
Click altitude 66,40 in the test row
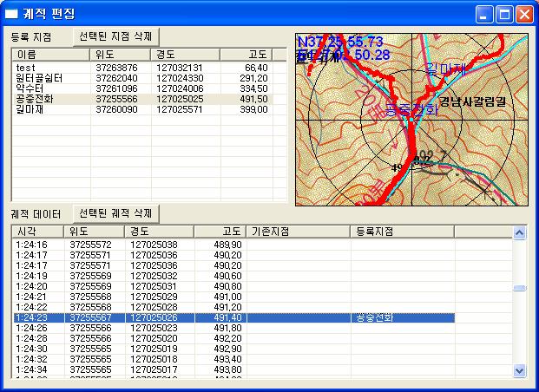click(x=256, y=68)
